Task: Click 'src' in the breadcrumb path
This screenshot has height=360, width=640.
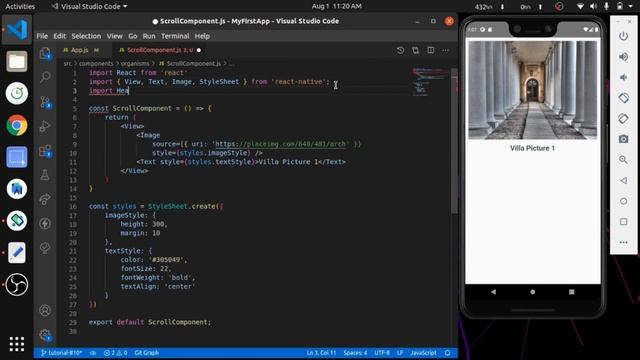Action: tap(67, 64)
